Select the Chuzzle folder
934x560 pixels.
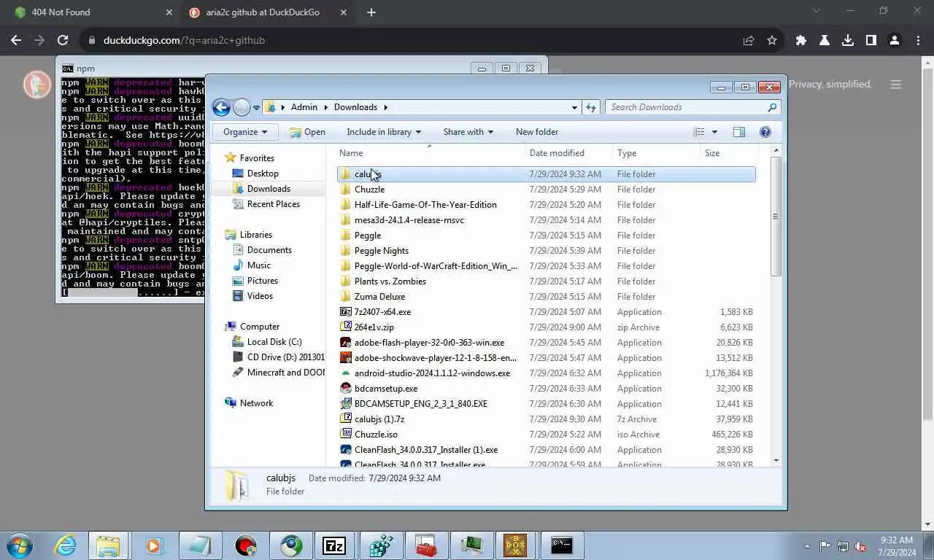point(546,190)
